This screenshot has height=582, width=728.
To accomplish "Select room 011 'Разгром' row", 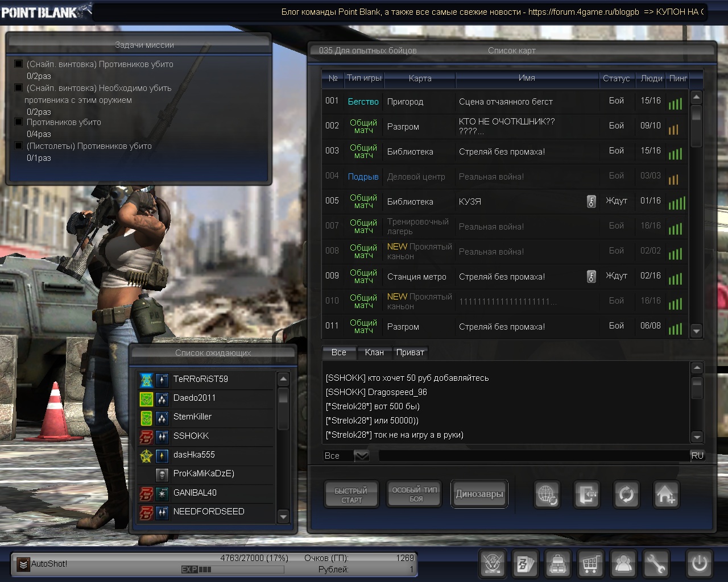I will click(x=504, y=327).
